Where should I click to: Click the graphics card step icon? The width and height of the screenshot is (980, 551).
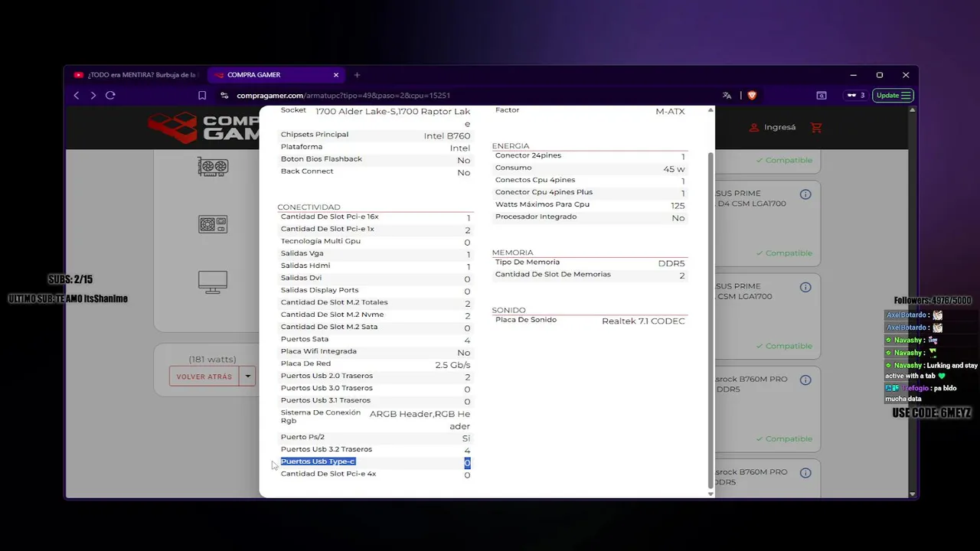pyautogui.click(x=213, y=167)
